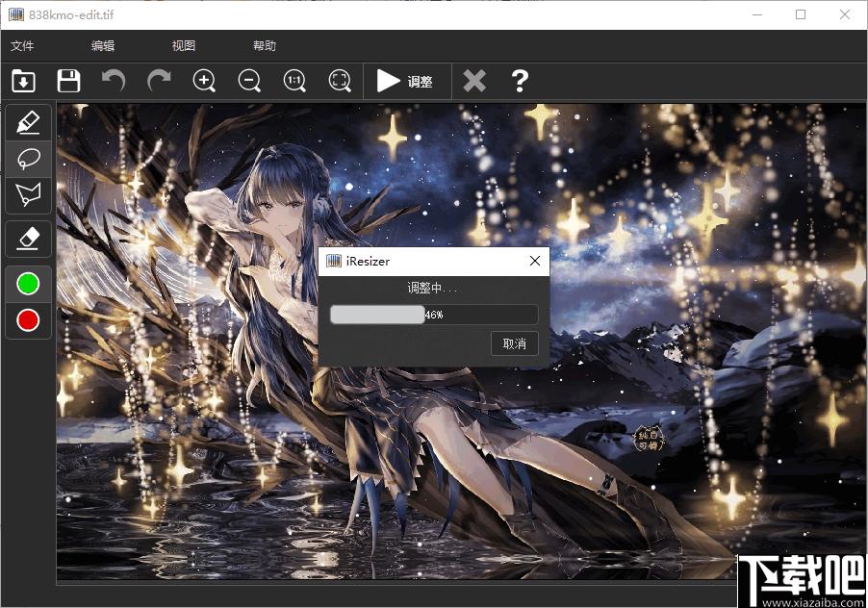The width and height of the screenshot is (868, 608).
Task: Choose the green protect marker color
Action: click(28, 284)
